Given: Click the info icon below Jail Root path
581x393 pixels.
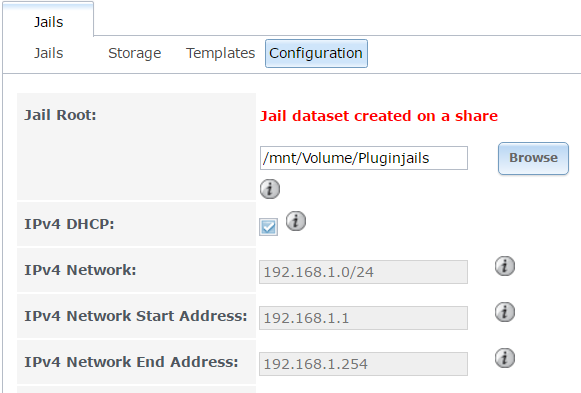Looking at the screenshot, I should (270, 189).
